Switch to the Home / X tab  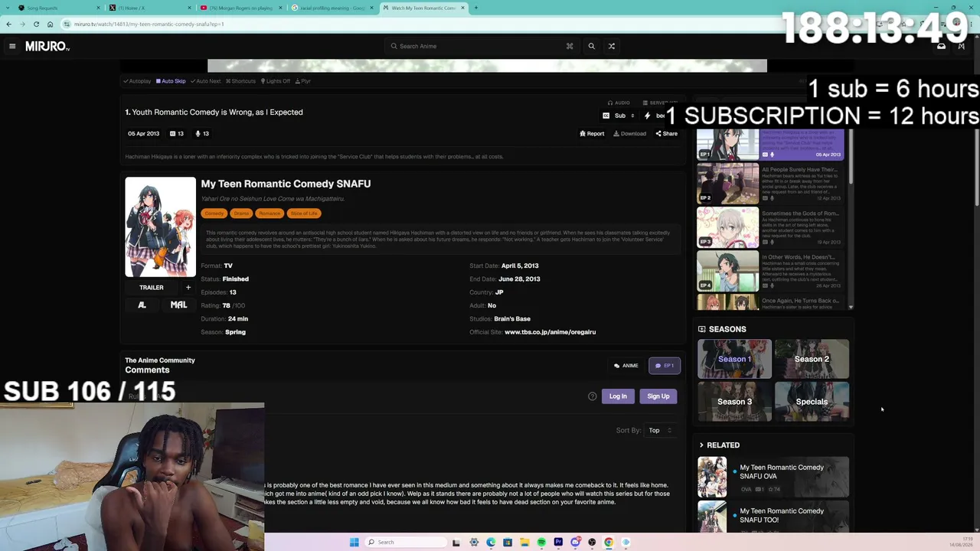coord(150,8)
